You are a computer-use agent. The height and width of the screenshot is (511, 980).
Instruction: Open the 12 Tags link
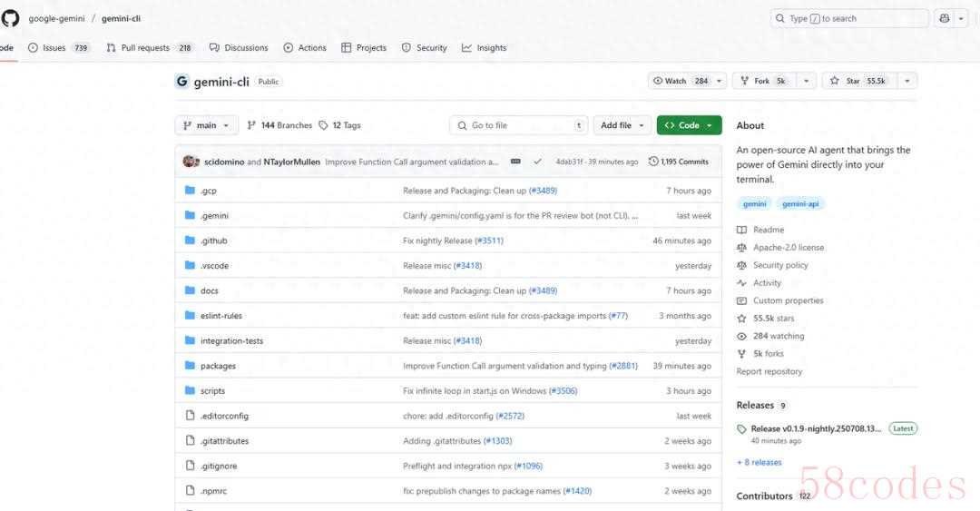click(339, 125)
